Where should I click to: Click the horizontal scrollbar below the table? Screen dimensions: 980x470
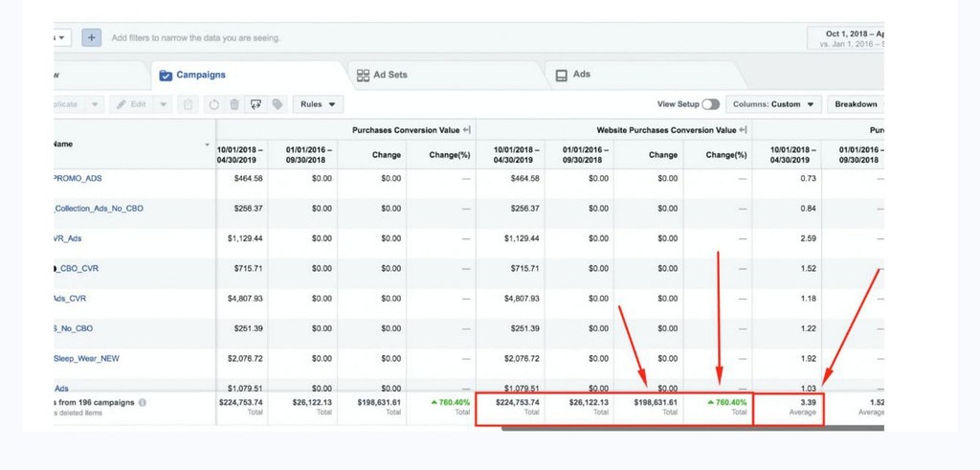(x=693, y=428)
